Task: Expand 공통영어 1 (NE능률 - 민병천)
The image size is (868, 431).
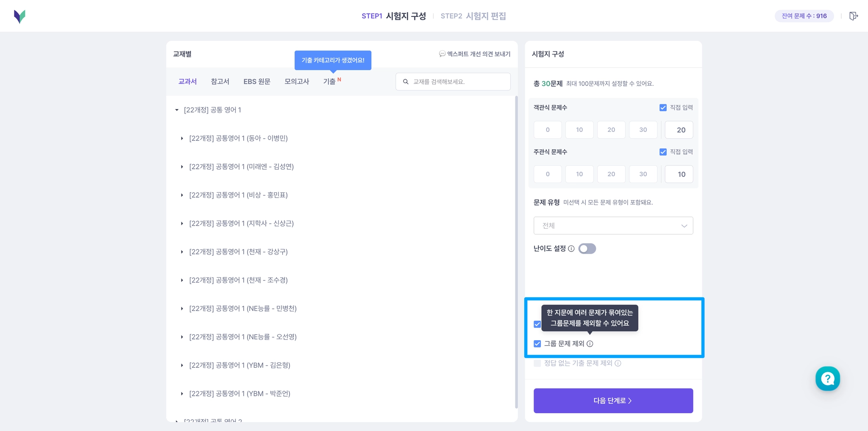Action: tap(182, 308)
